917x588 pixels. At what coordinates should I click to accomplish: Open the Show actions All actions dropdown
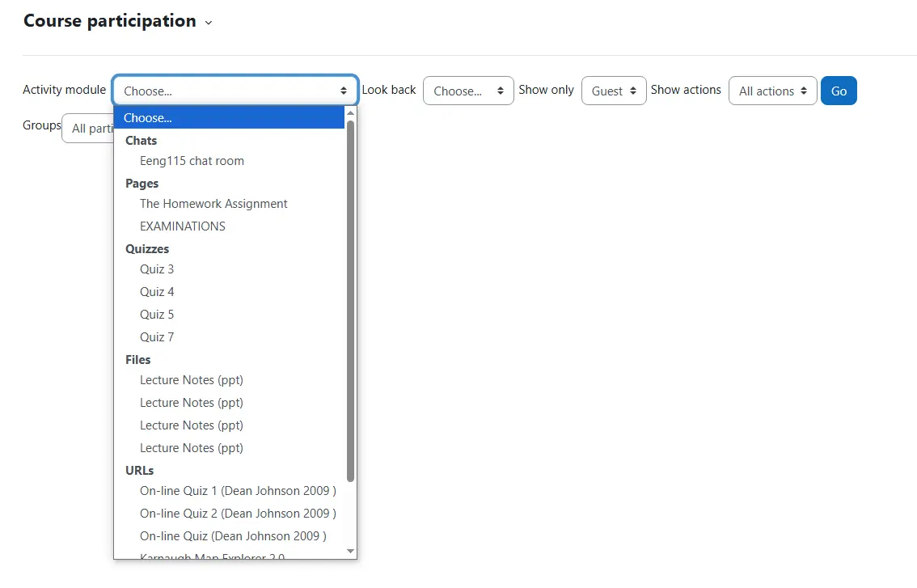pyautogui.click(x=772, y=91)
